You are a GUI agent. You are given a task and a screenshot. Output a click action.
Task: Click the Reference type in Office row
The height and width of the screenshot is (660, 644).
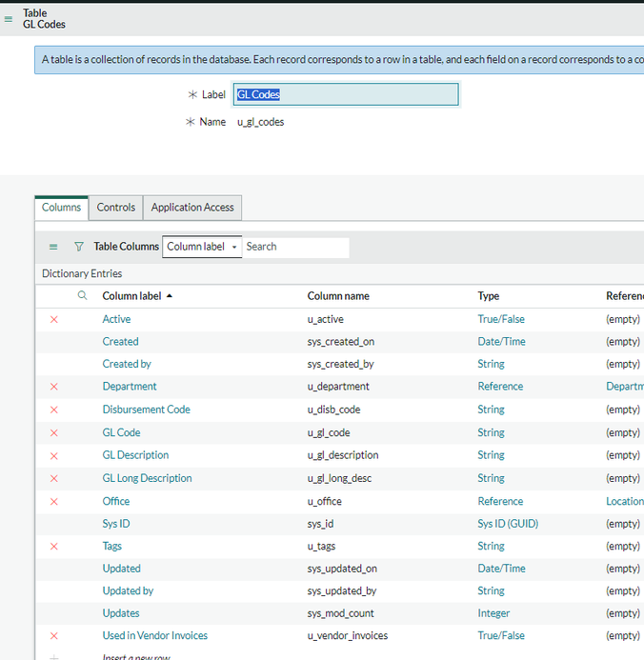click(500, 501)
